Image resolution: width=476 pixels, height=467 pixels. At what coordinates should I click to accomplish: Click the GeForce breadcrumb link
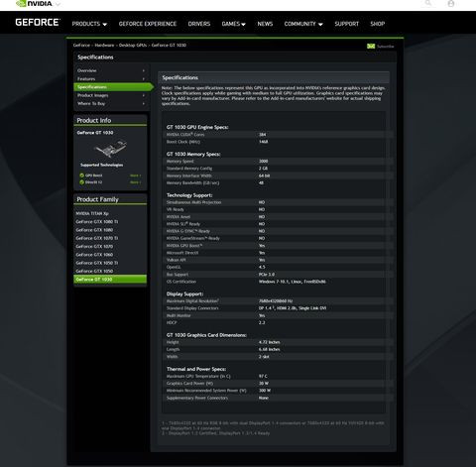(x=81, y=46)
